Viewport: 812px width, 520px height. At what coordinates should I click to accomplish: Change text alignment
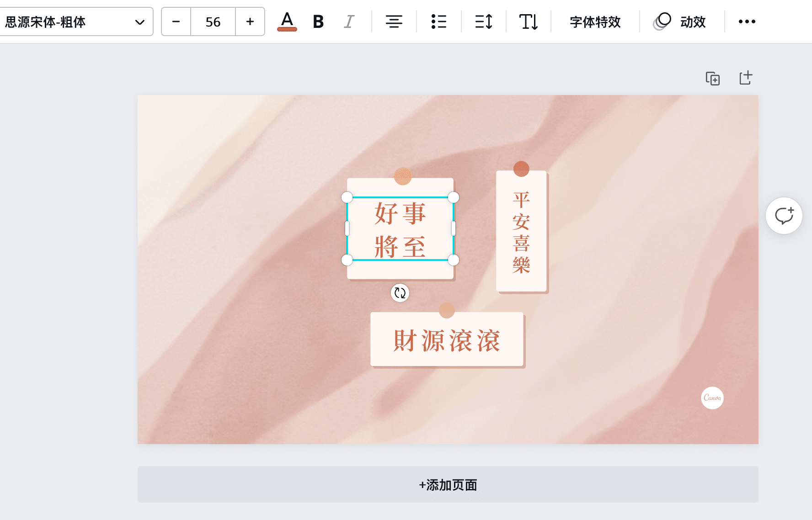[x=394, y=21]
